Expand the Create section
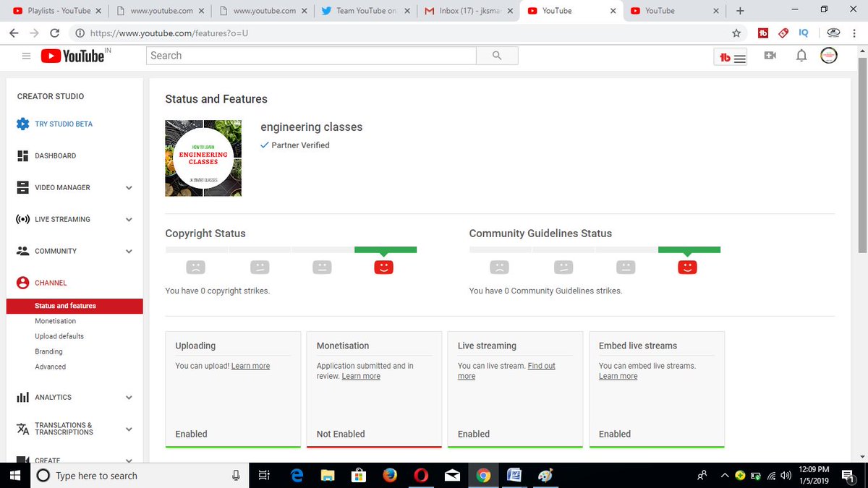 129,460
